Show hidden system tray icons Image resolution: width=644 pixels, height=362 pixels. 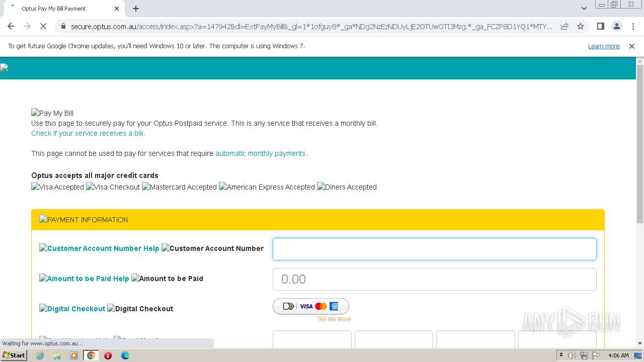(561, 355)
